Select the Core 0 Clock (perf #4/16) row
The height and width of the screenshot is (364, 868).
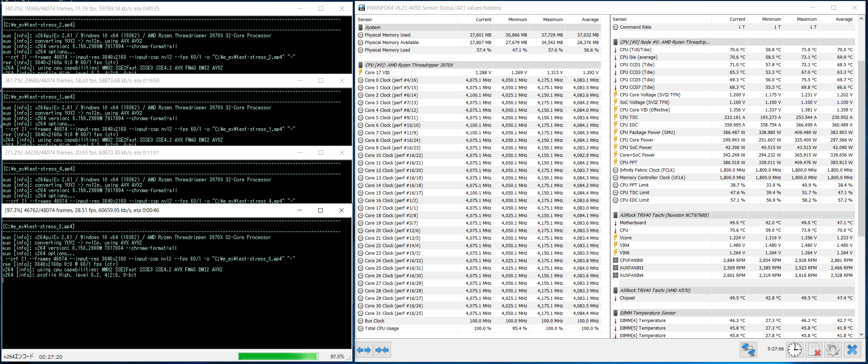478,80
